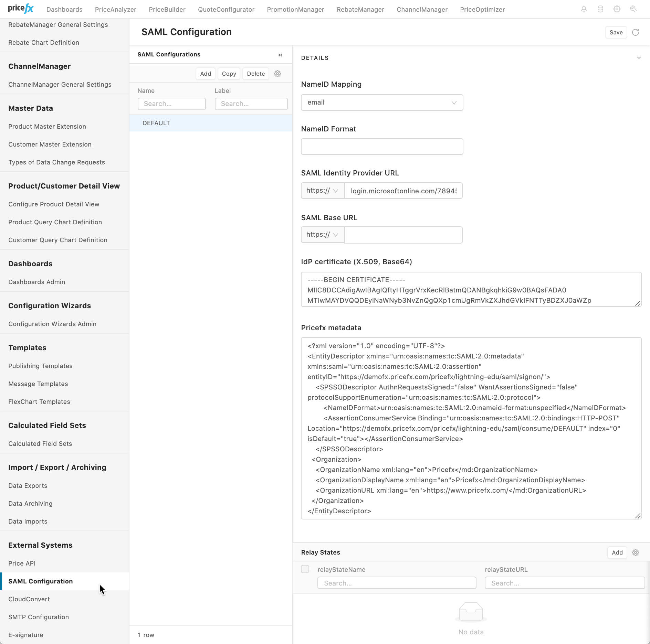The width and height of the screenshot is (650, 644).
Task: Click the Save button
Action: point(616,32)
